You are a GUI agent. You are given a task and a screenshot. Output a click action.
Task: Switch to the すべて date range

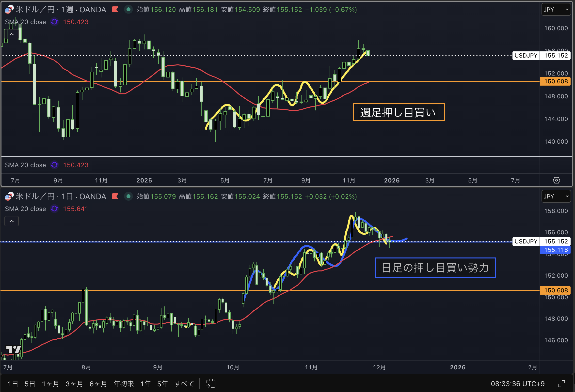[184, 384]
